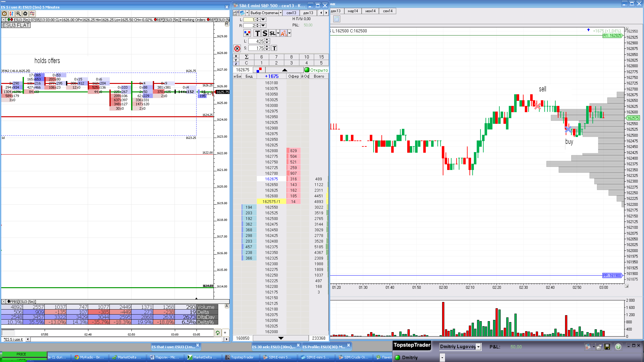Open the dropdown arrow beside the L: quantity field

(x=264, y=19)
